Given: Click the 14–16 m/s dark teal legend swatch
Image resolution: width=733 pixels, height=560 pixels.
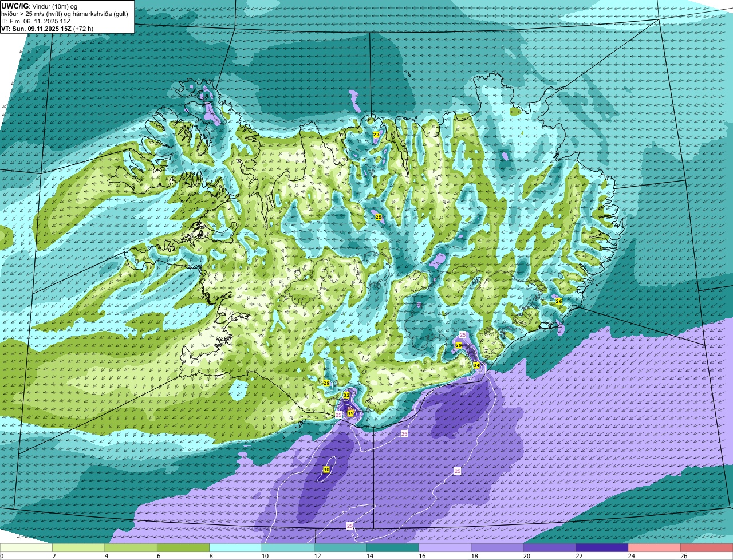Looking at the screenshot, I should 393,548.
